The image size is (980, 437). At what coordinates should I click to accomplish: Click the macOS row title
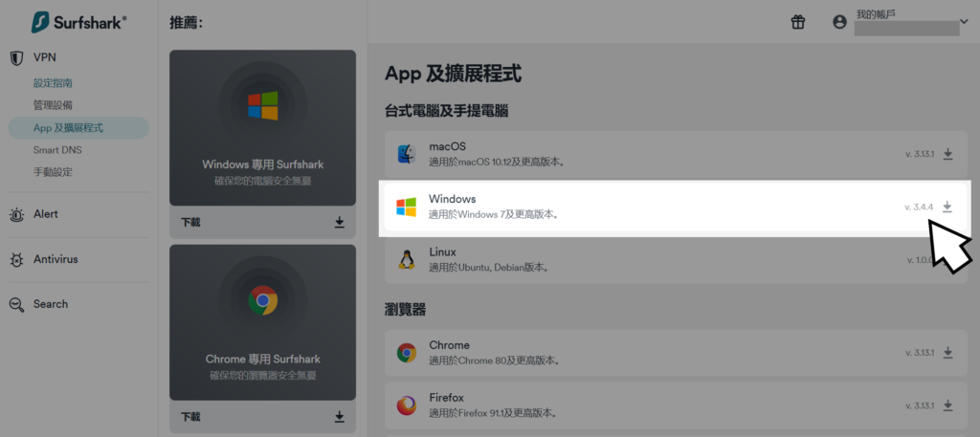(x=448, y=146)
